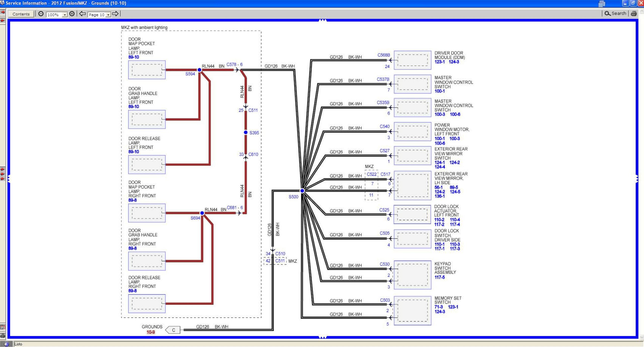This screenshot has width=644, height=347.
Task: Open 117-5 link for Keypad Switch Assembly
Action: 439,277
